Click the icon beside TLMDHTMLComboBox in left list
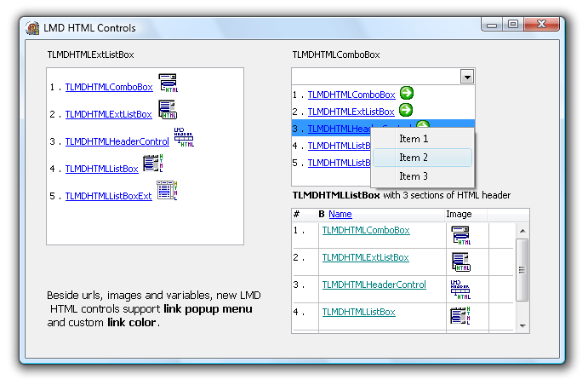 click(168, 83)
